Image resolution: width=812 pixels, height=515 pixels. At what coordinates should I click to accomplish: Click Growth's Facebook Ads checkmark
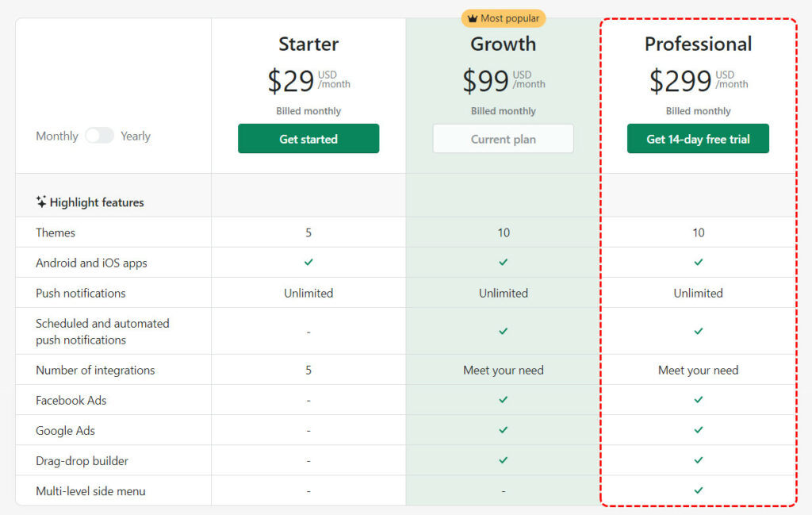(x=504, y=399)
